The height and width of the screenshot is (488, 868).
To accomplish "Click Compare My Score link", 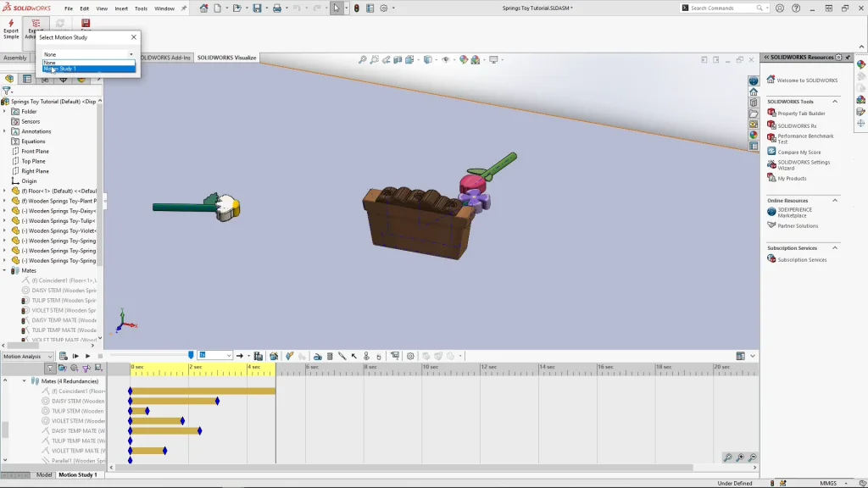I will [x=798, y=152].
